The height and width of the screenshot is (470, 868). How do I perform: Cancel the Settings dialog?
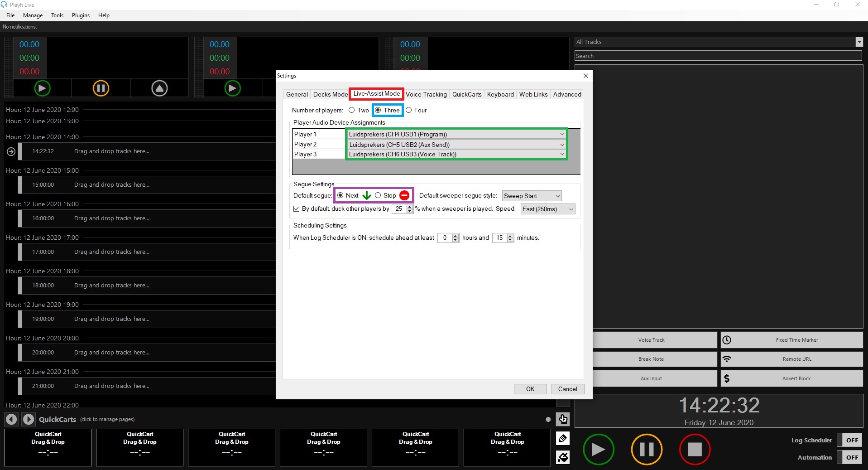567,389
